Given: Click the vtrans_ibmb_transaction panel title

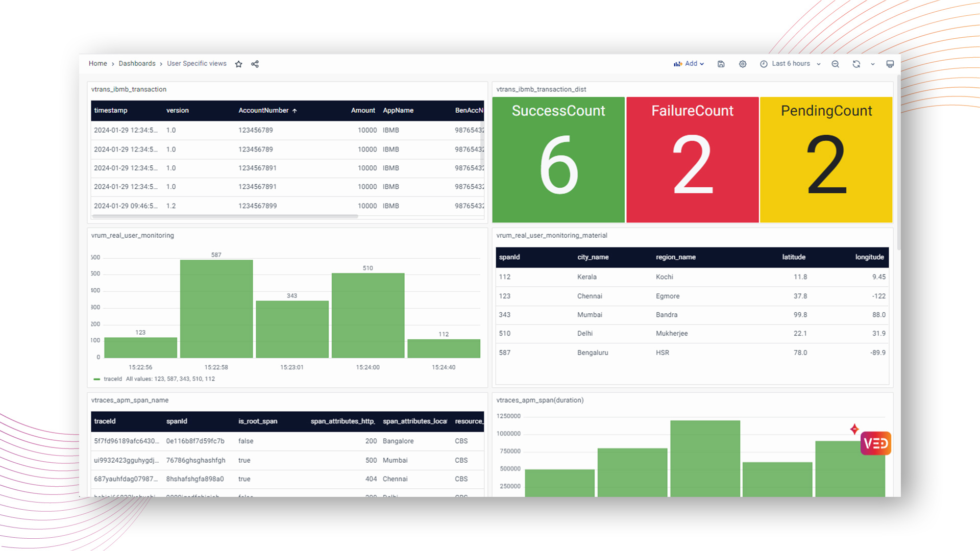Looking at the screenshot, I should pos(129,89).
